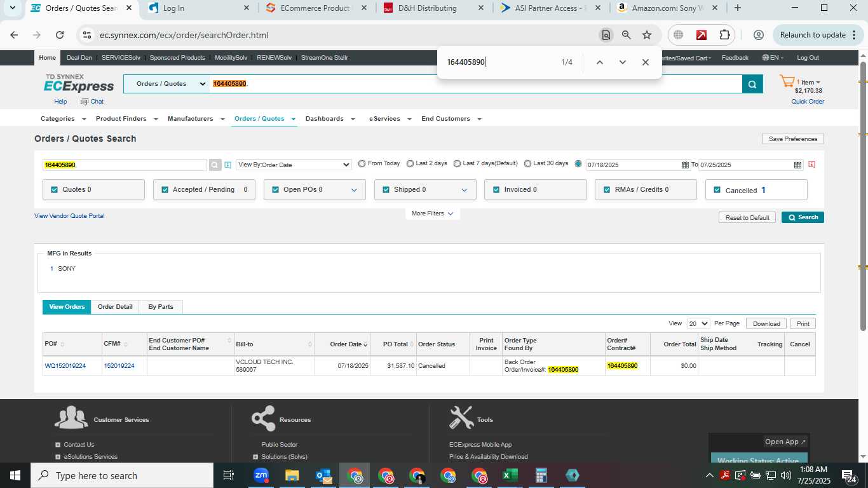Reload the browser page

(60, 35)
